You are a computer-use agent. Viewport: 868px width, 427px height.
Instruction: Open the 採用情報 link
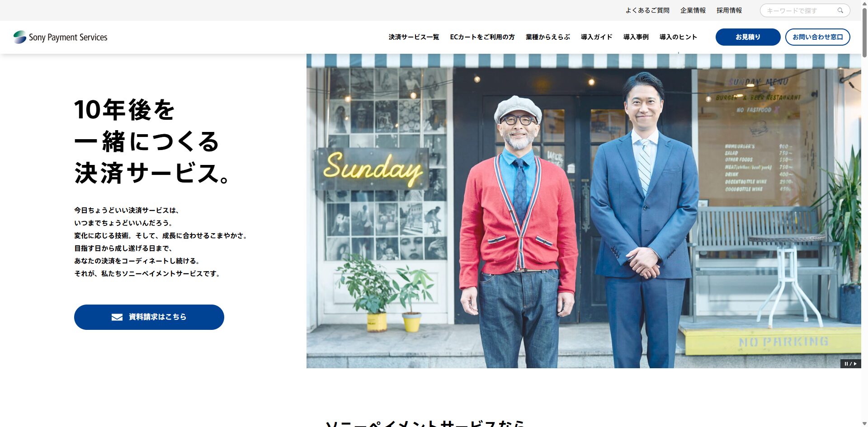729,10
